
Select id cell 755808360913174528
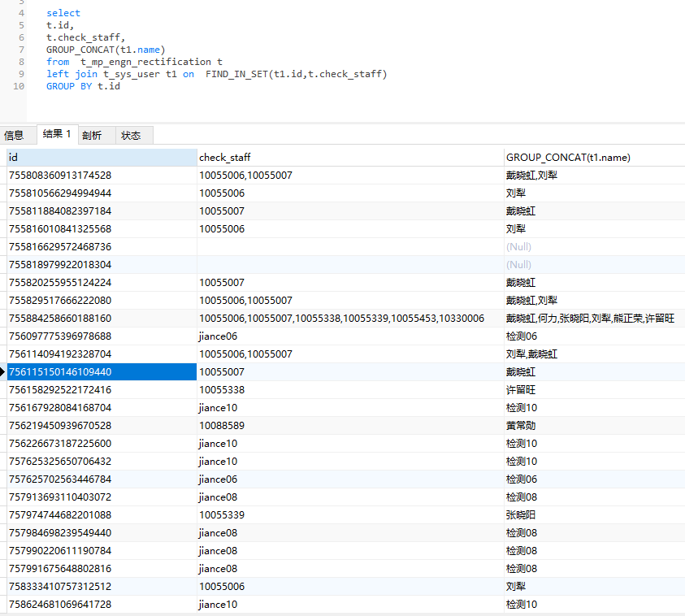[102, 176]
